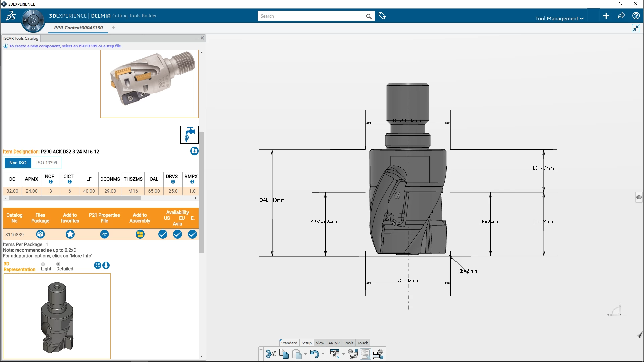
Task: Click the coolant faucet icon
Action: point(190,135)
